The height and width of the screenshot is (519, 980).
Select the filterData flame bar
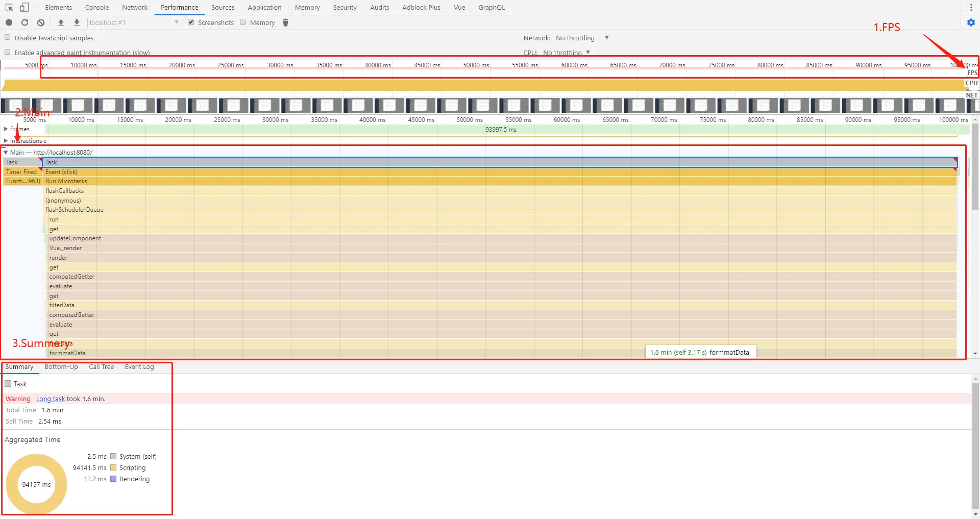502,305
